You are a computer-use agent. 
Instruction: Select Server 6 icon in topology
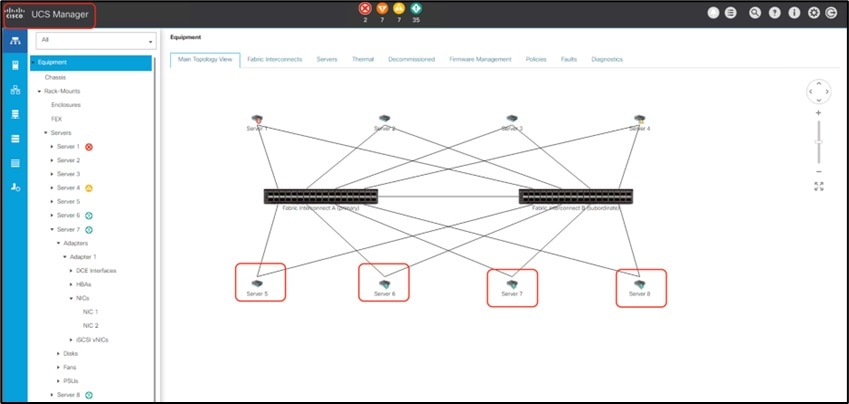384,284
